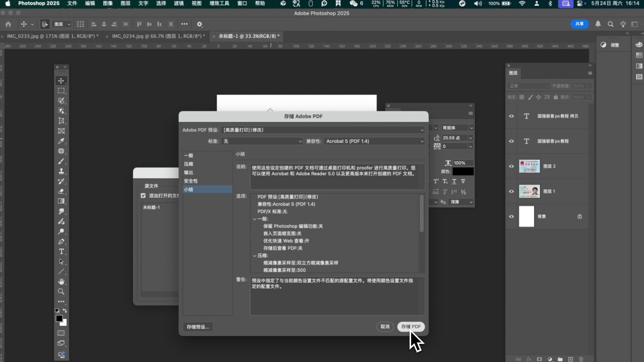Screen dimensions: 644x362
Task: Select the Line tool
Action: [x=61, y=272]
